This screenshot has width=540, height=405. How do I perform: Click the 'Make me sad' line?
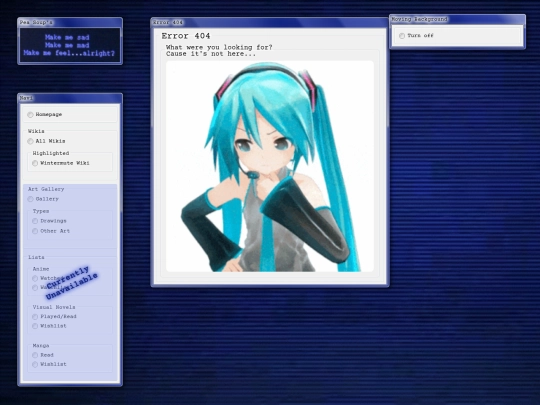tap(67, 37)
